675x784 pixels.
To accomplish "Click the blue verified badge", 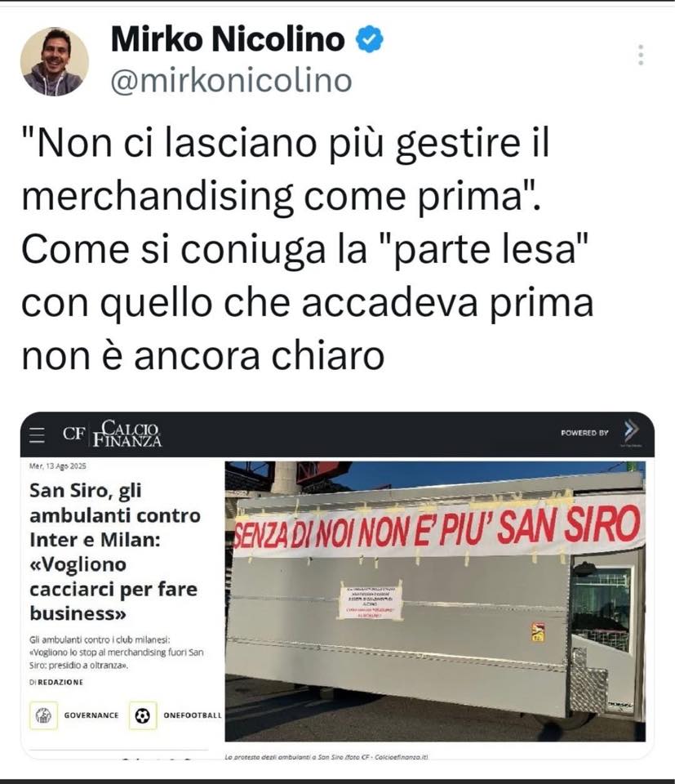I will pos(369,40).
